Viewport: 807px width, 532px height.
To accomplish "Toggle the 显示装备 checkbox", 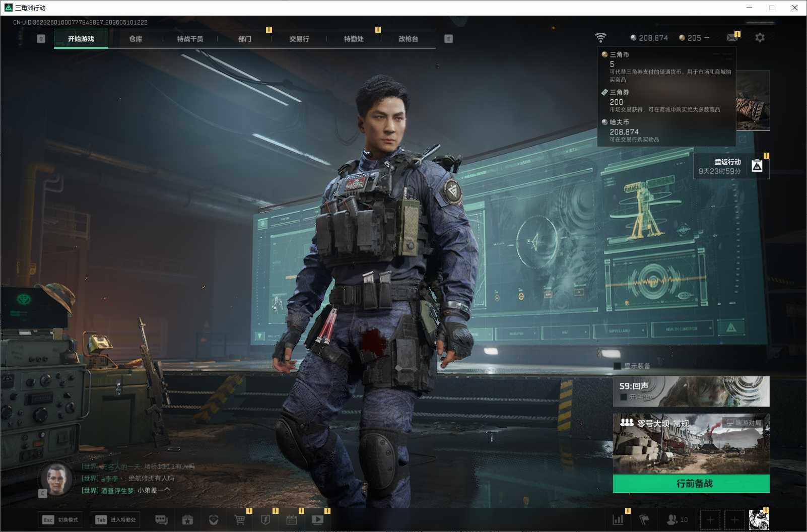I will [x=617, y=366].
